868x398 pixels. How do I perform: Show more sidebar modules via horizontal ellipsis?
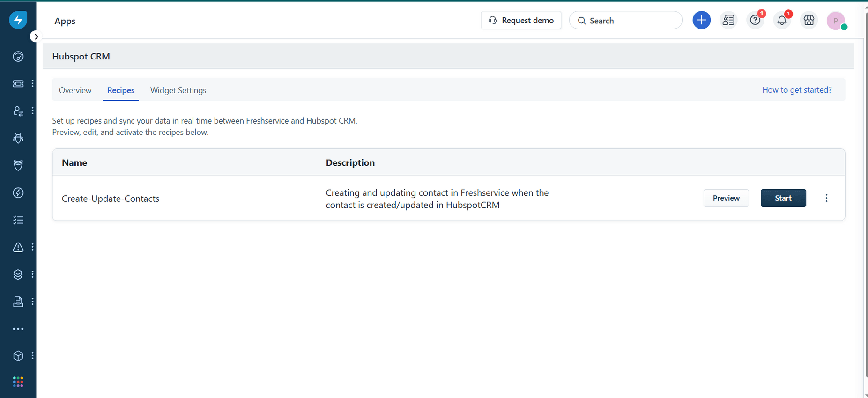[x=18, y=329]
